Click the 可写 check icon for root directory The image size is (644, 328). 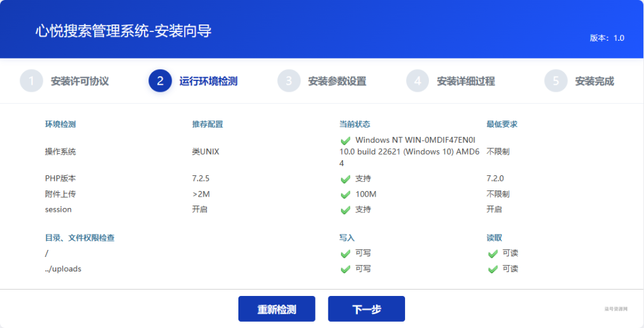[x=345, y=254]
